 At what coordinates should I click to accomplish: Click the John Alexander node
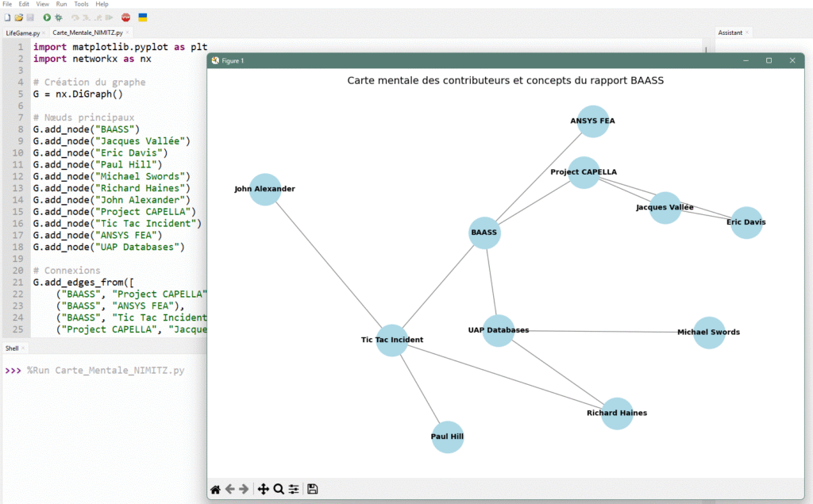click(x=265, y=189)
